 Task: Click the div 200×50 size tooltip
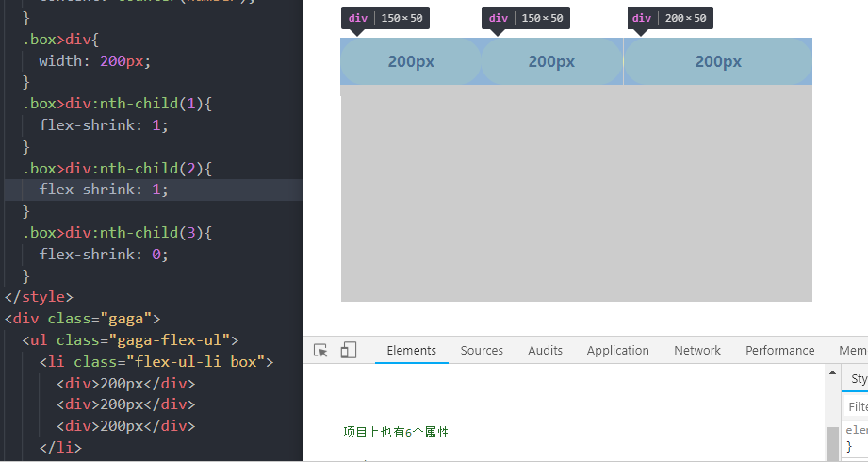[670, 18]
